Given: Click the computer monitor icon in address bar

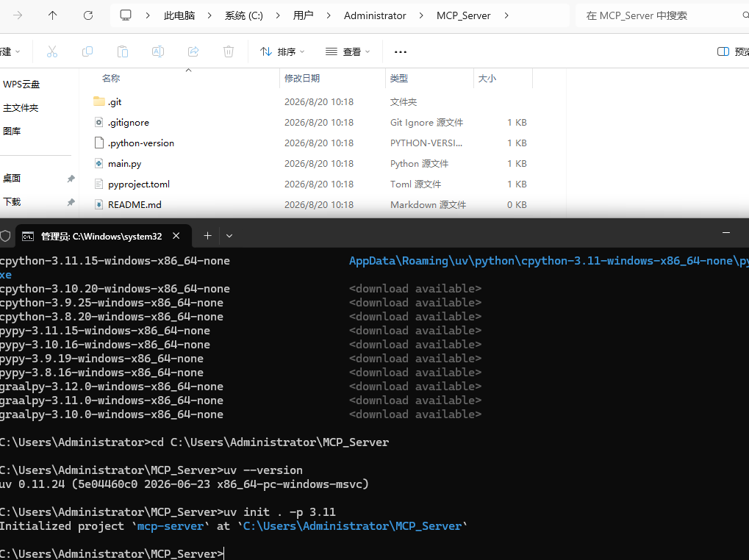Looking at the screenshot, I should [126, 15].
